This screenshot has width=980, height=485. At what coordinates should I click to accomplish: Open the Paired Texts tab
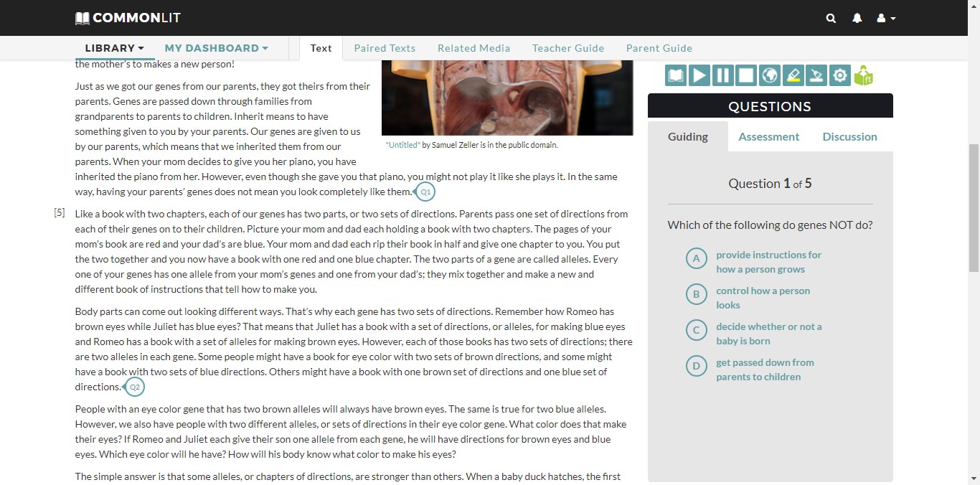pyautogui.click(x=385, y=47)
